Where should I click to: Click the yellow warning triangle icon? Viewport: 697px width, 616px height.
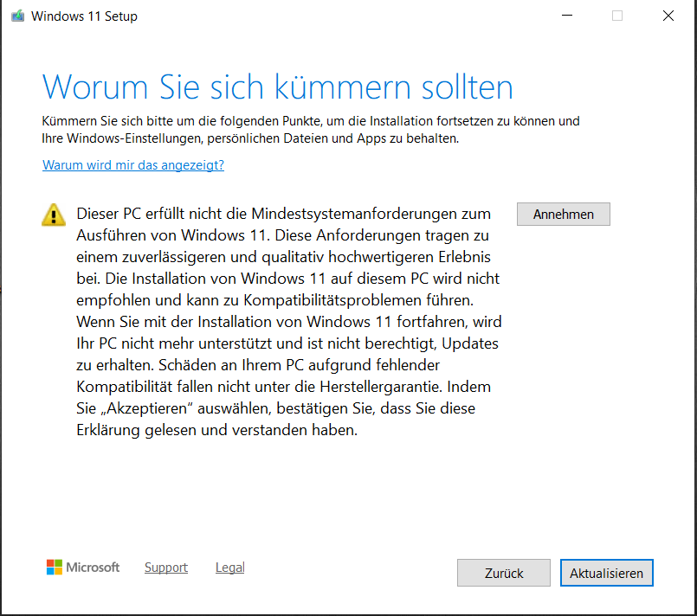click(x=54, y=215)
